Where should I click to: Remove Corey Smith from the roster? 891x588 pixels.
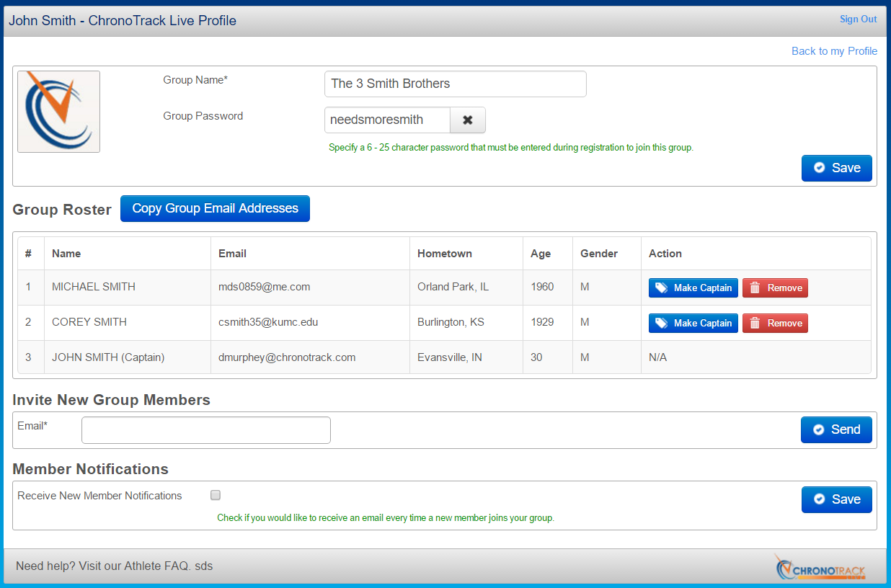(775, 323)
